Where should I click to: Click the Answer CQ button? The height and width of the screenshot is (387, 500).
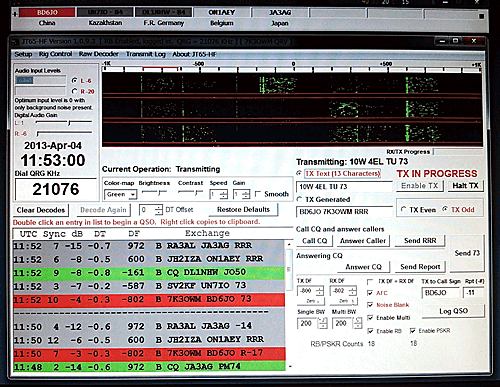363,267
